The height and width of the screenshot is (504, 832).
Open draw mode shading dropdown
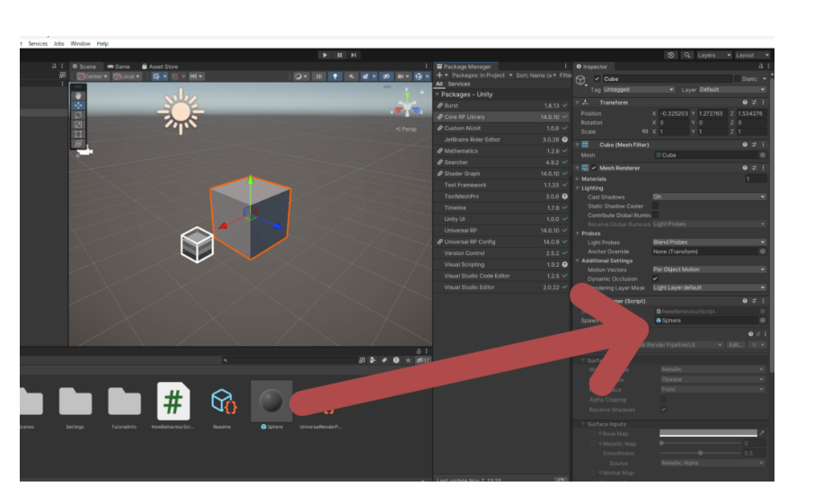pos(301,76)
